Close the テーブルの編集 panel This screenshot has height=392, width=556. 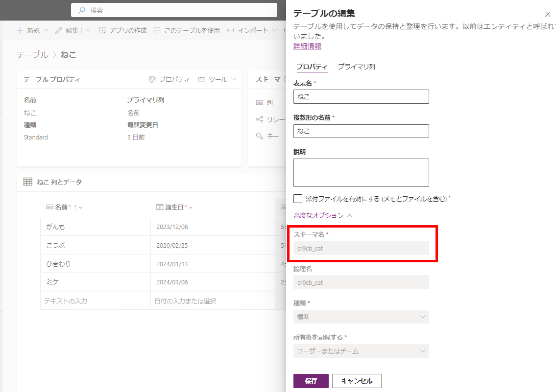point(548,14)
